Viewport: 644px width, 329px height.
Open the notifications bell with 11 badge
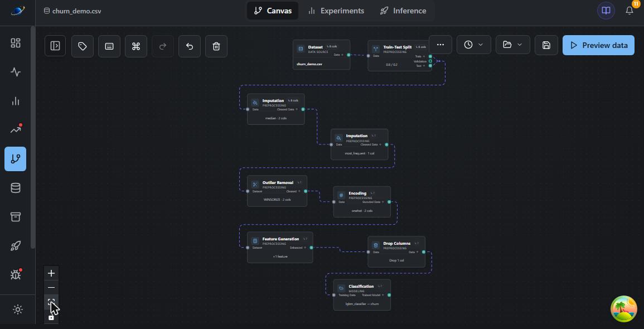click(630, 10)
